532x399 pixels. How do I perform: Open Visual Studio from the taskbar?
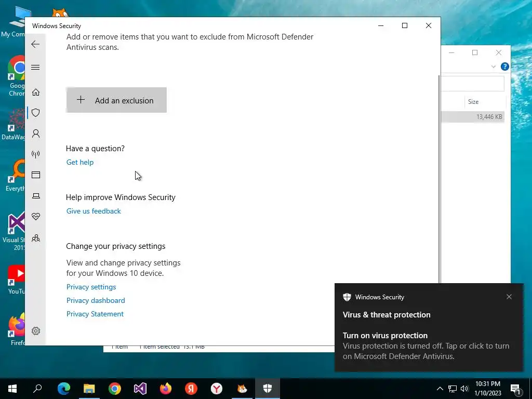[140, 389]
